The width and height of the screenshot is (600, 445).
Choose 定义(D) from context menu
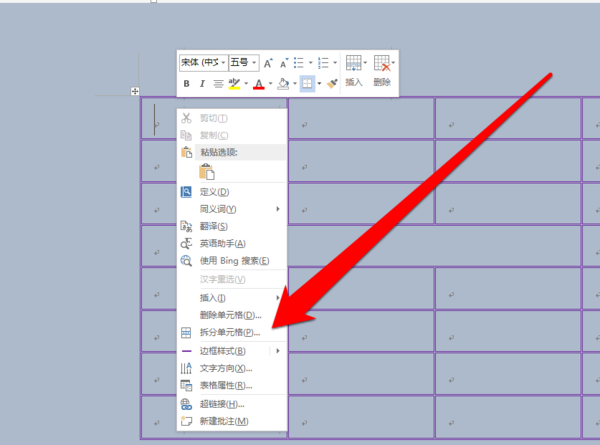click(x=232, y=192)
